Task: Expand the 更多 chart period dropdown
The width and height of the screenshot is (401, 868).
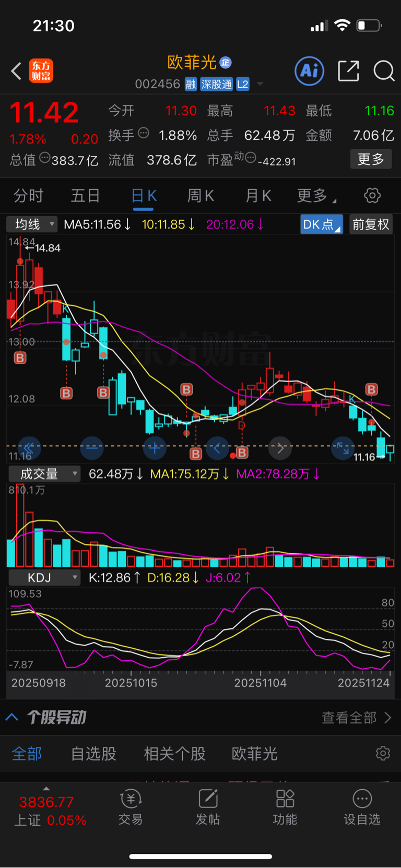Action: [x=316, y=196]
